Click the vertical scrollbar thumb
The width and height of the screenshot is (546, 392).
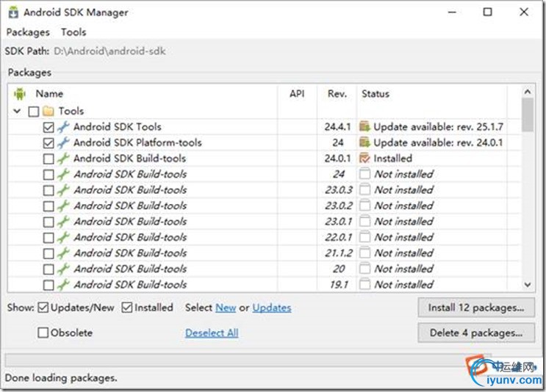pyautogui.click(x=528, y=115)
